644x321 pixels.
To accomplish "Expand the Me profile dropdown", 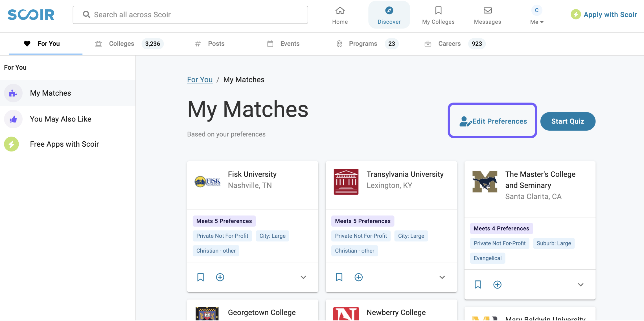I will 536,15.
